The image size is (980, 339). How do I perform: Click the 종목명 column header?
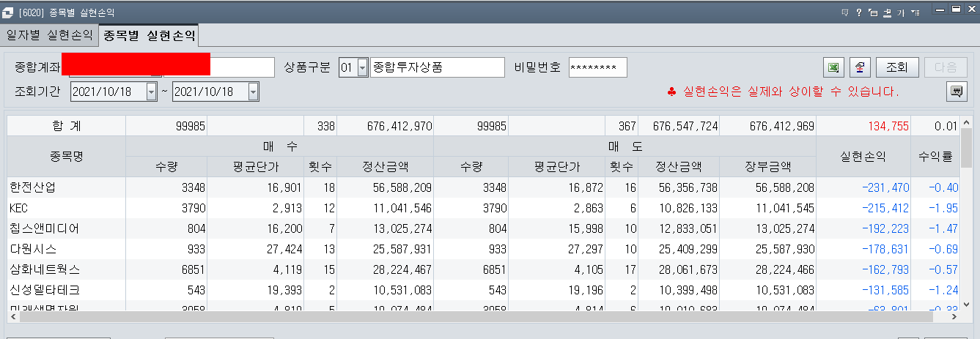(x=67, y=156)
